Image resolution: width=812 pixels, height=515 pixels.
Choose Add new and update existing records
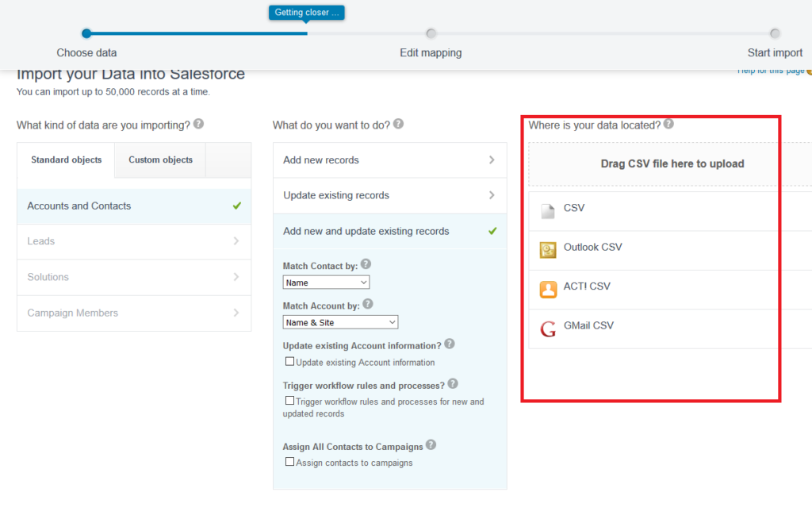tap(390, 231)
